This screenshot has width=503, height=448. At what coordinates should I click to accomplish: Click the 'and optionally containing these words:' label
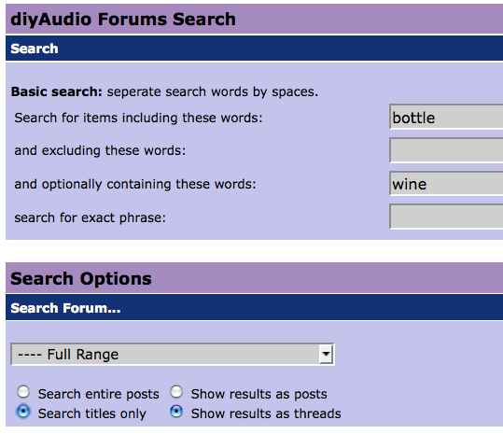click(135, 184)
